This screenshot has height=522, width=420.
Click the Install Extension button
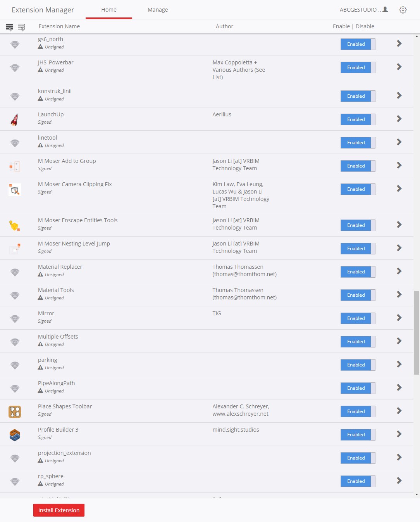click(59, 510)
